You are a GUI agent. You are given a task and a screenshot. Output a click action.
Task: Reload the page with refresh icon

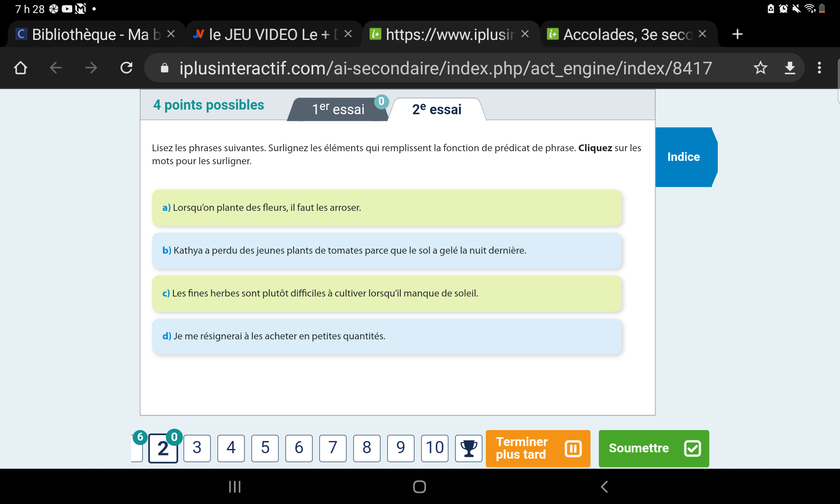click(126, 68)
